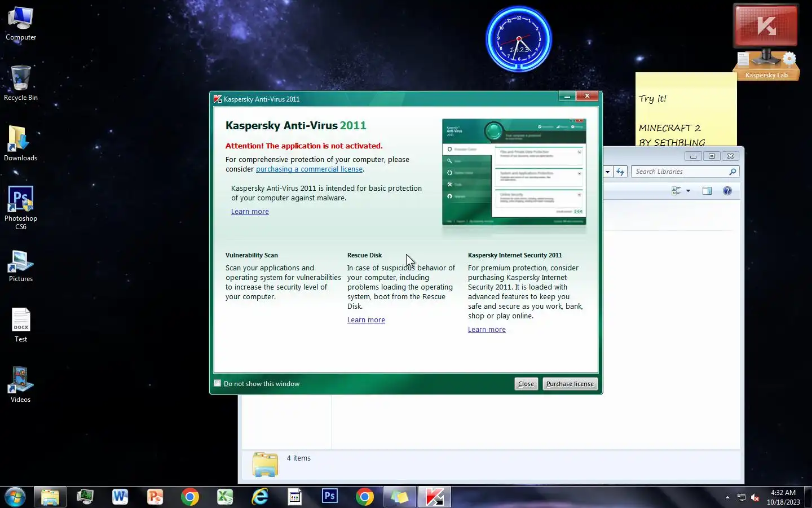Show hidden system tray icons

(x=727, y=497)
